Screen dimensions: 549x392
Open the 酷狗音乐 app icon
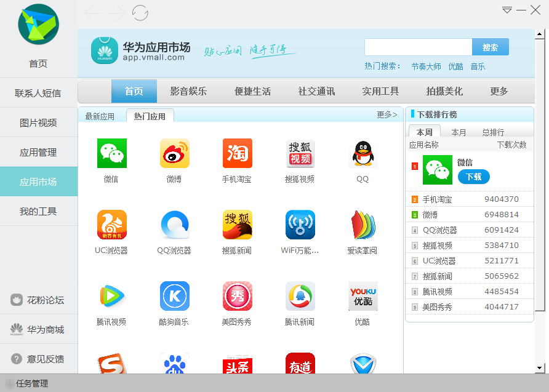point(175,296)
